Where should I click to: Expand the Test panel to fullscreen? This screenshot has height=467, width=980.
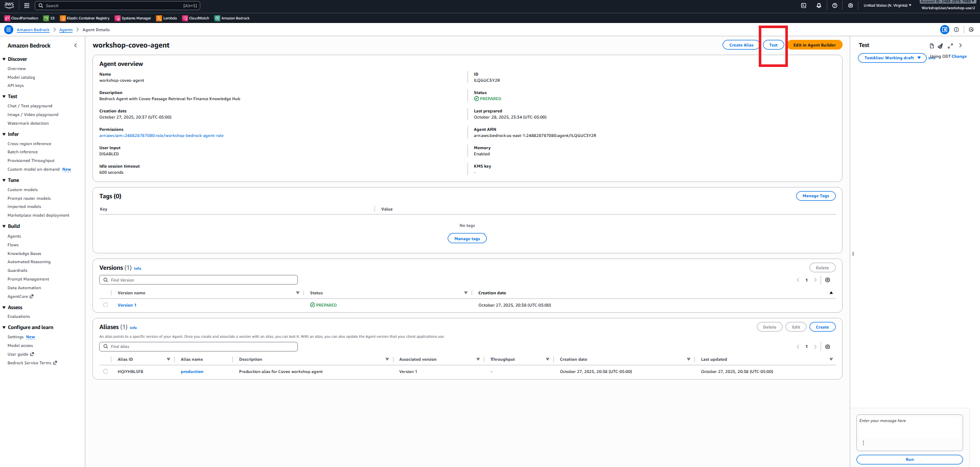pyautogui.click(x=950, y=45)
